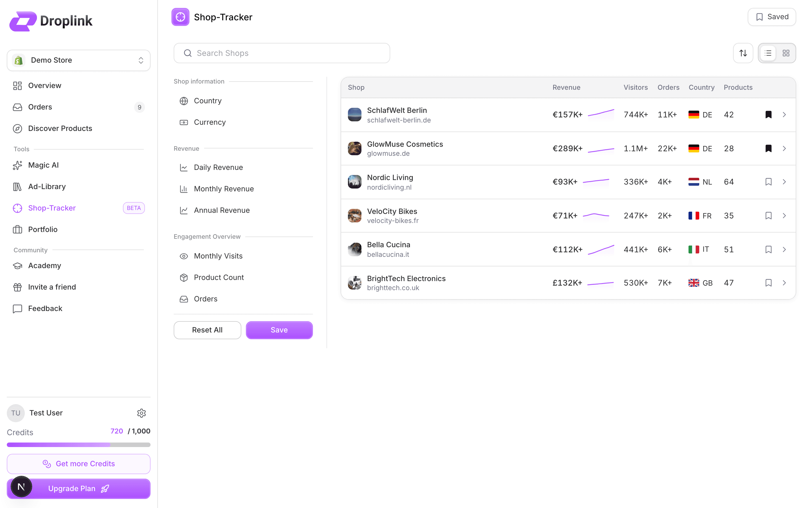Expand GlowMuse Cosmetics row chevron
Viewport: 812px width, 508px height.
[784, 148]
